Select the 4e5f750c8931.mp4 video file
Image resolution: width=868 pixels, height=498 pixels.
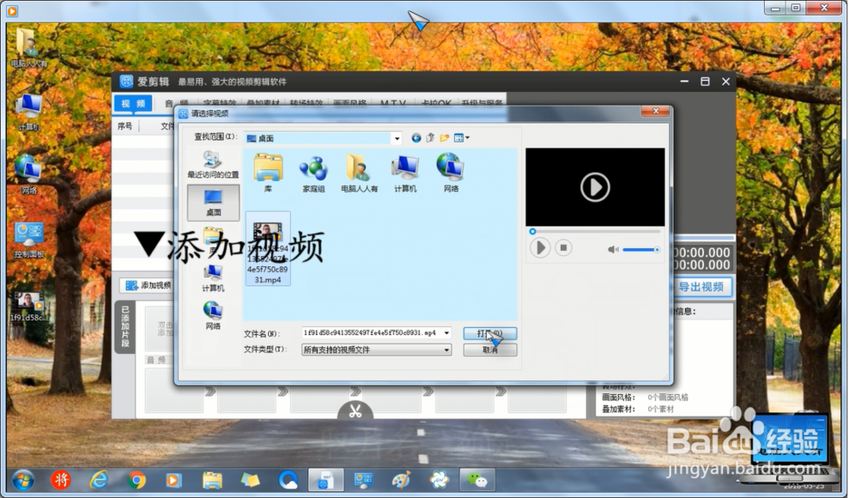click(x=267, y=249)
